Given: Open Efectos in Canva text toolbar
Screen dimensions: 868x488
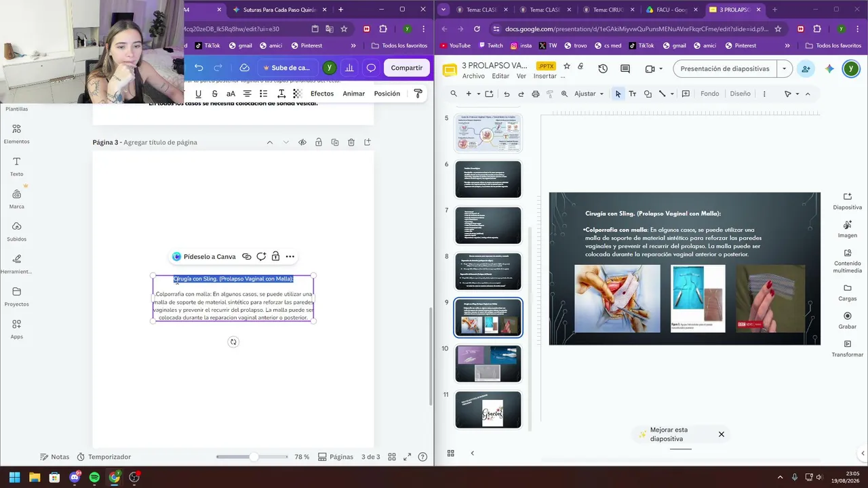Looking at the screenshot, I should coord(322,94).
